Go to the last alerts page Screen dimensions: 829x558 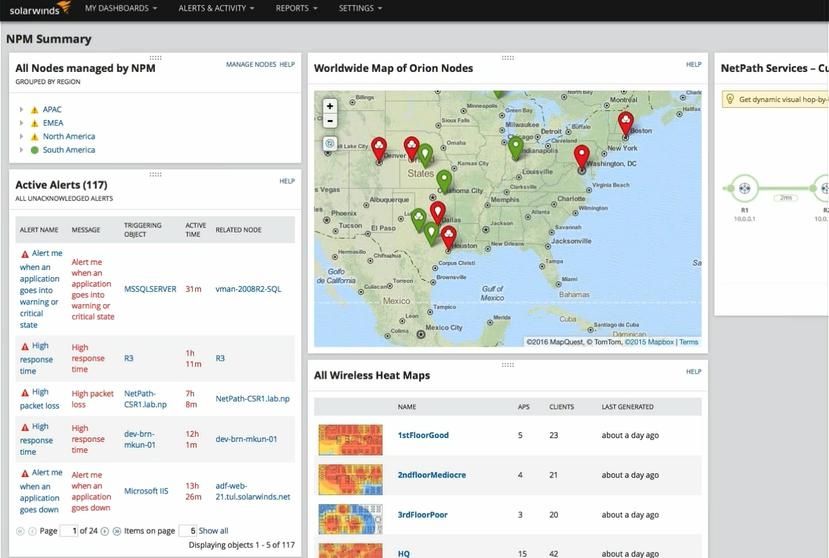coord(117,531)
